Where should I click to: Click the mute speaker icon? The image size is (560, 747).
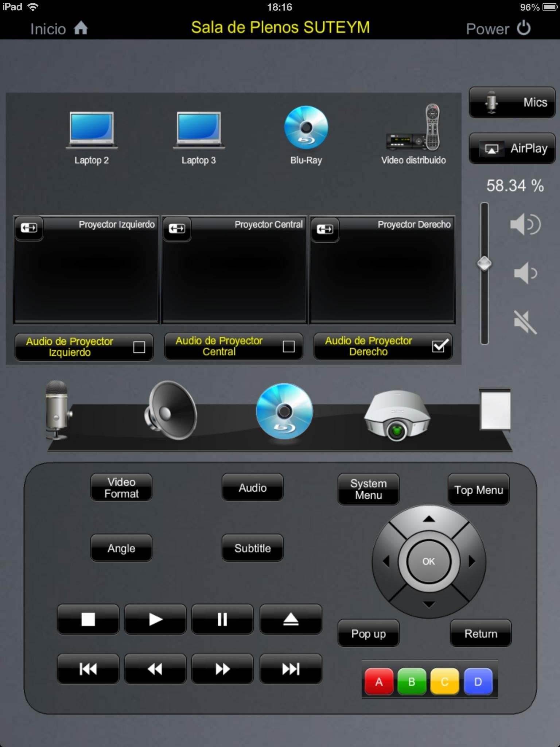(525, 322)
